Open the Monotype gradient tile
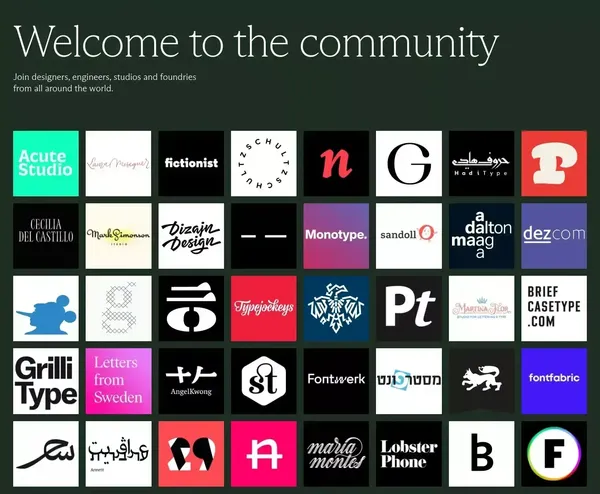The image size is (600, 494). (x=336, y=236)
